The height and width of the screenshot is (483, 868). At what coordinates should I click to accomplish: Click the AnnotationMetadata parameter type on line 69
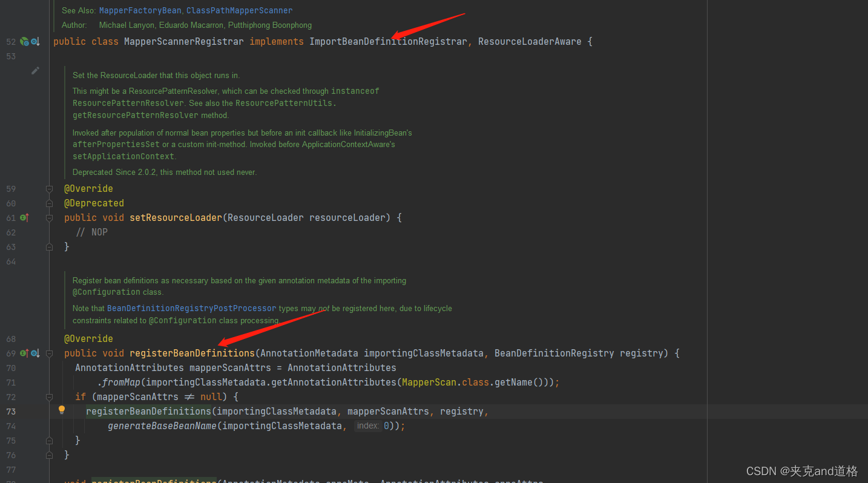pos(309,353)
